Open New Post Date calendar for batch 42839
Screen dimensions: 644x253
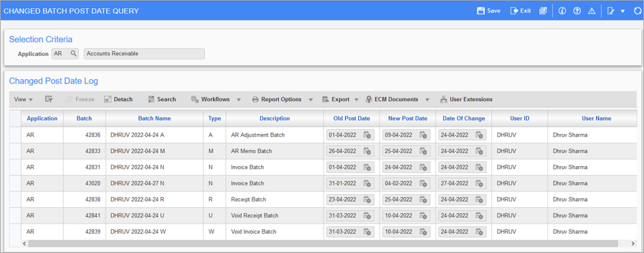[423, 232]
